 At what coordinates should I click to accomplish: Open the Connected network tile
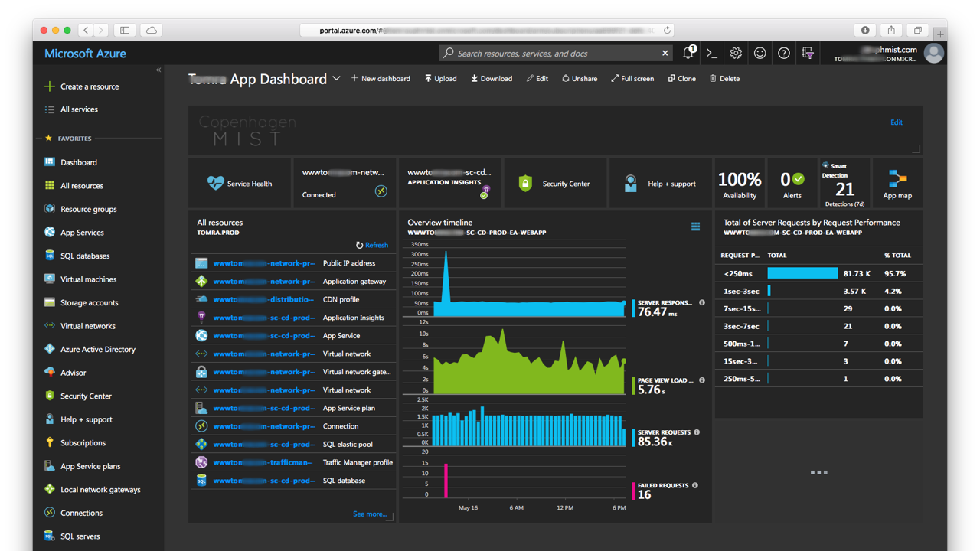[345, 183]
